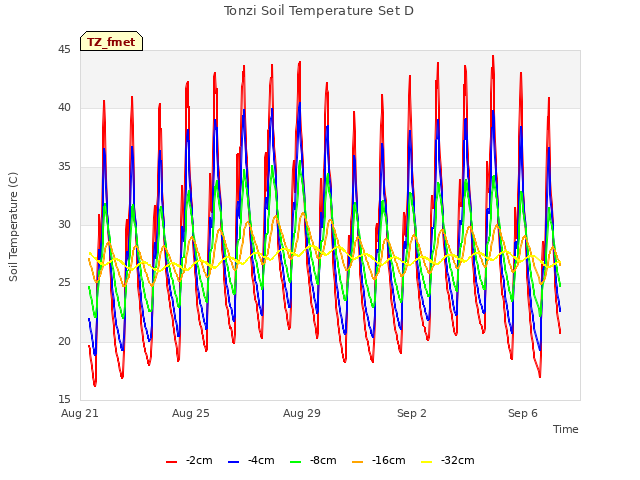Click the Aug 25 x-axis tick label

pyautogui.click(x=191, y=413)
